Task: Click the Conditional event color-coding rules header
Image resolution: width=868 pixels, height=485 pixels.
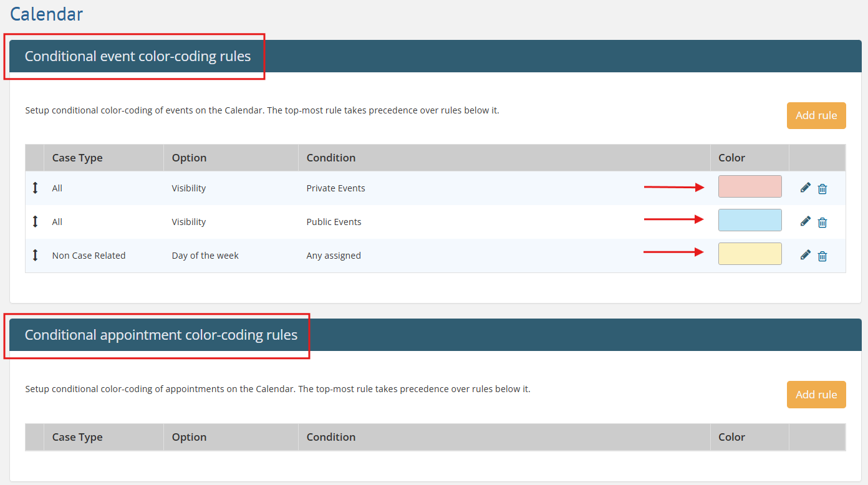Action: (x=138, y=56)
